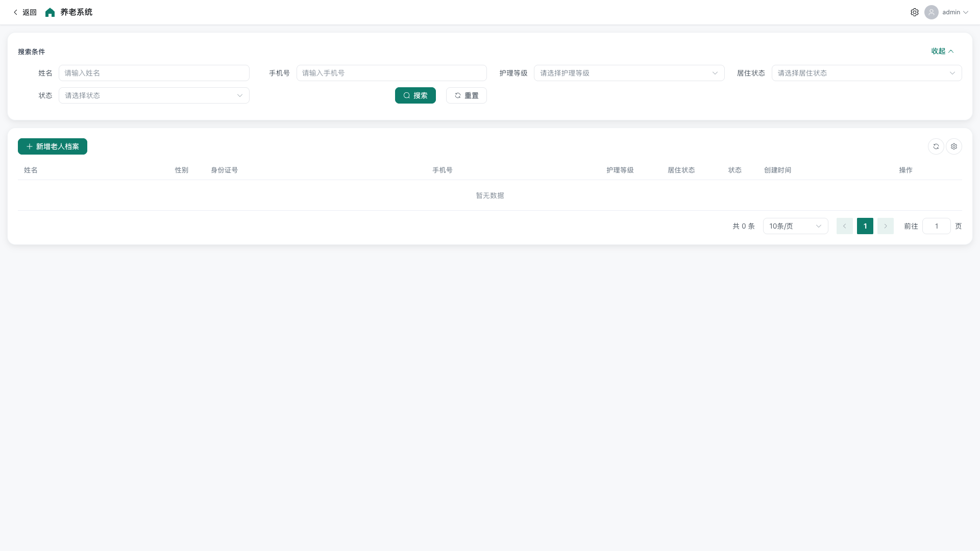The width and height of the screenshot is (980, 551).
Task: Open the 10条/页 page size dropdown
Action: tap(795, 226)
